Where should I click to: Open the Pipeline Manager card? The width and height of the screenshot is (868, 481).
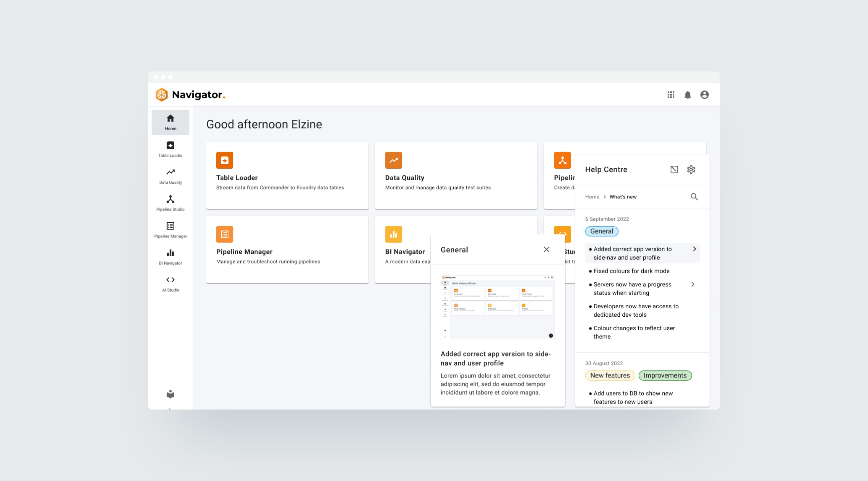click(x=287, y=250)
